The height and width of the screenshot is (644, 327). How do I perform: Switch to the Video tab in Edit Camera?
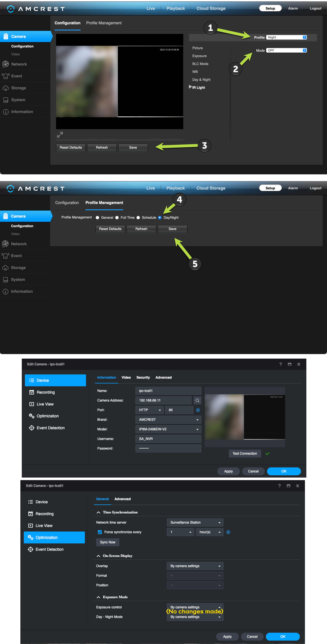[126, 378]
